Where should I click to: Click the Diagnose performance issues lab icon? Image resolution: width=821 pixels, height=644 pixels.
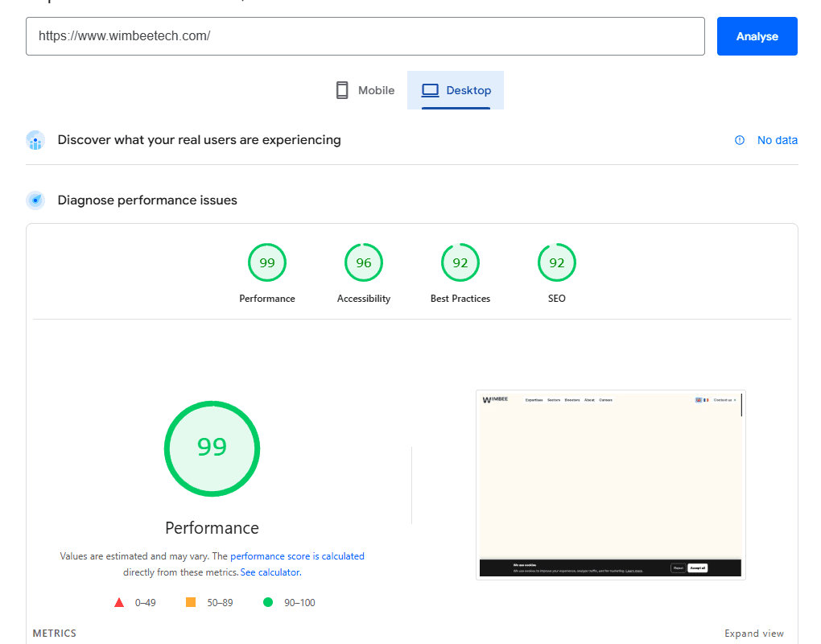(35, 200)
